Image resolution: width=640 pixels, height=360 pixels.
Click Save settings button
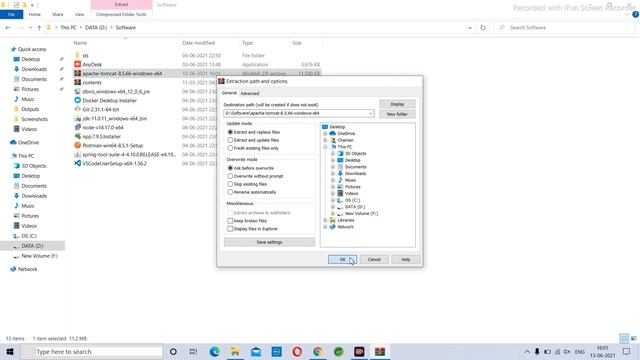point(269,242)
